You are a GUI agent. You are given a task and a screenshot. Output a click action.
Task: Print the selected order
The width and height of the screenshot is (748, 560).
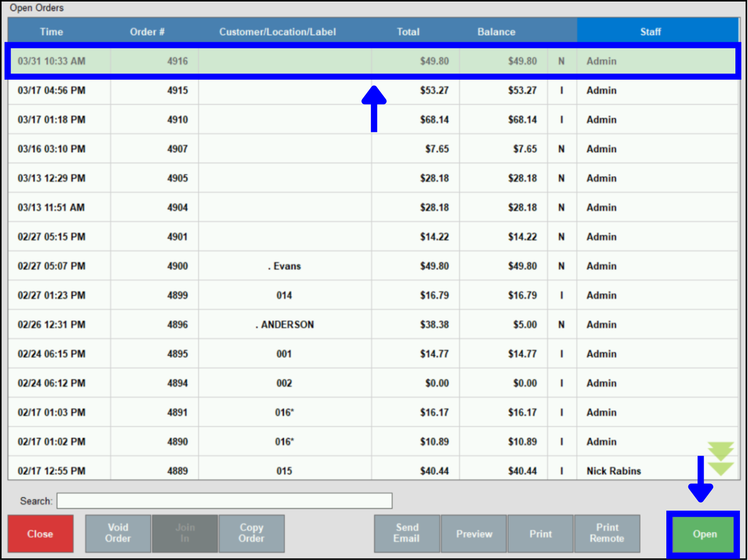pyautogui.click(x=540, y=534)
